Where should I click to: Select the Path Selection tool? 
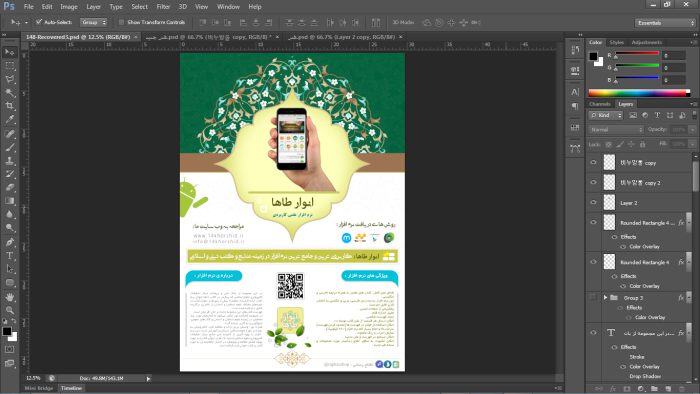pyautogui.click(x=9, y=269)
